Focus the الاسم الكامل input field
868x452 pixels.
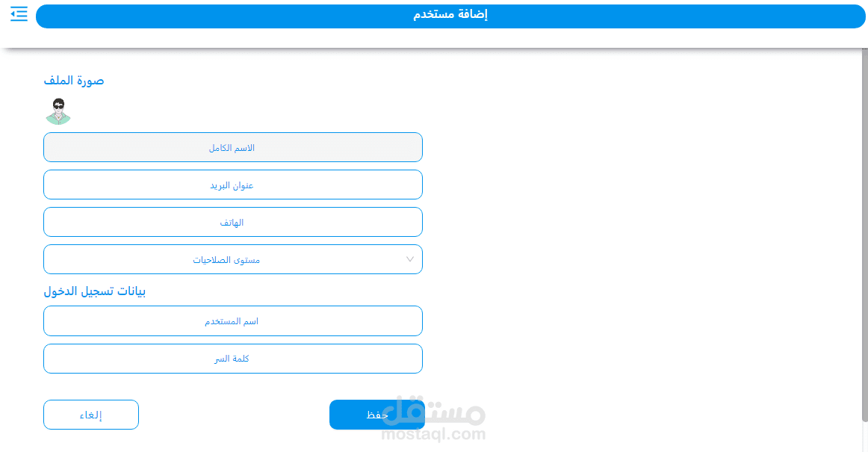232,147
